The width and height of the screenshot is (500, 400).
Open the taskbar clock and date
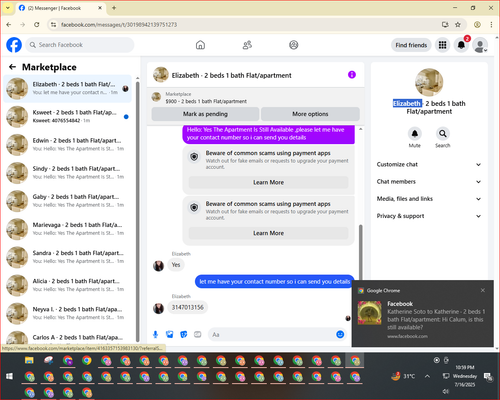(x=465, y=376)
